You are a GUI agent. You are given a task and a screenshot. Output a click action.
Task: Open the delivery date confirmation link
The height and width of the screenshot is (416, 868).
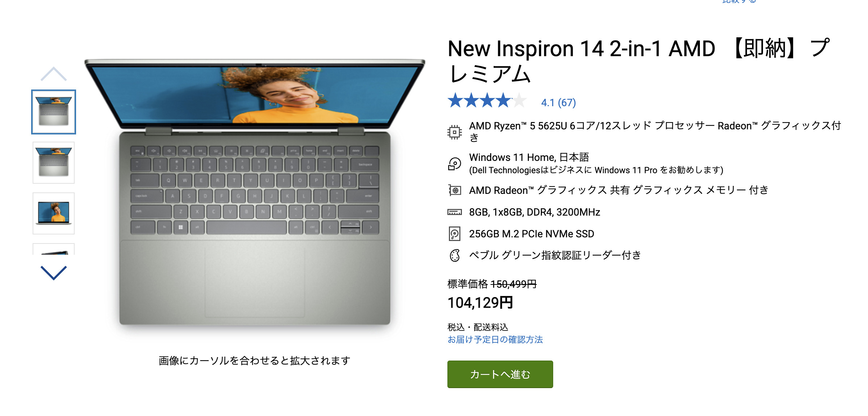pyautogui.click(x=495, y=340)
